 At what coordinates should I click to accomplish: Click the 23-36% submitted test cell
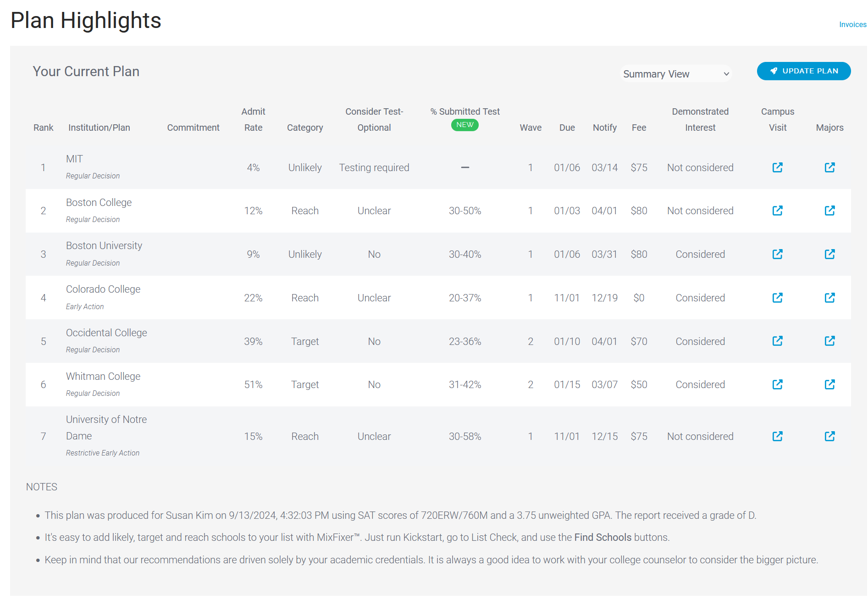[465, 342]
